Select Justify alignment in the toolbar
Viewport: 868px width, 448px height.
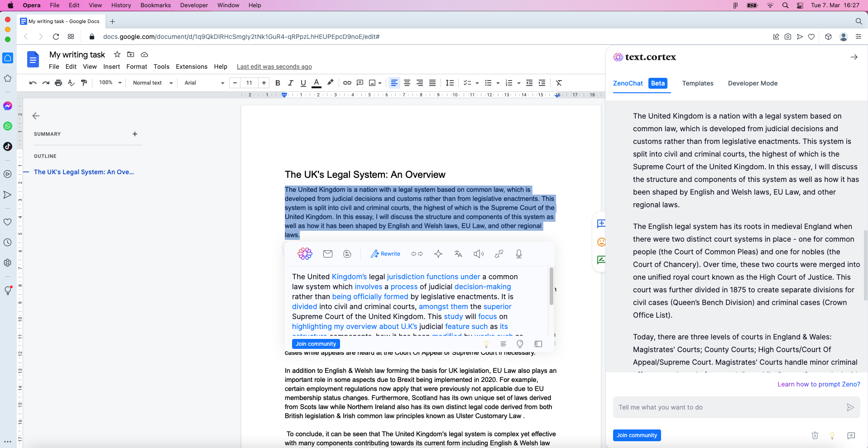point(432,83)
